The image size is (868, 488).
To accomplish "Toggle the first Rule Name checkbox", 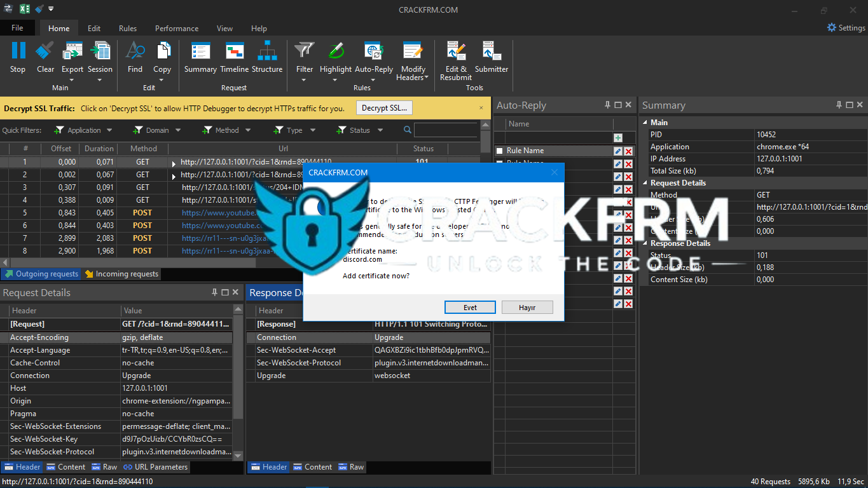I will pos(500,151).
